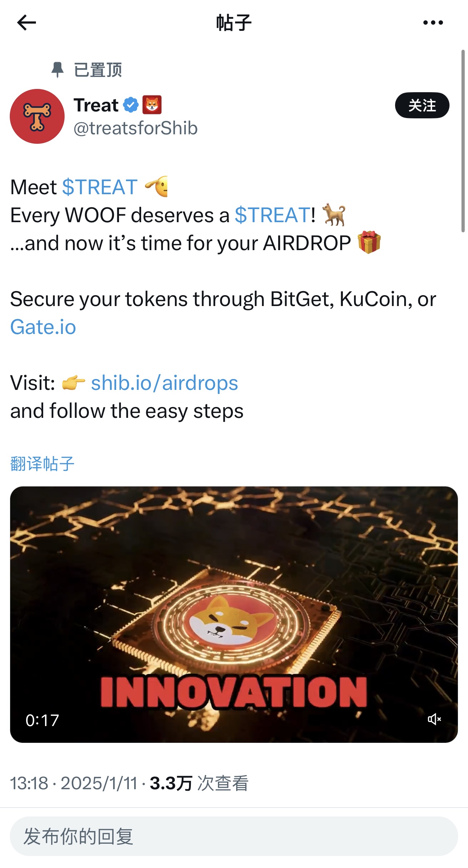Tap the pin icon beside 已置顶
This screenshot has width=468, height=868.
pos(57,69)
